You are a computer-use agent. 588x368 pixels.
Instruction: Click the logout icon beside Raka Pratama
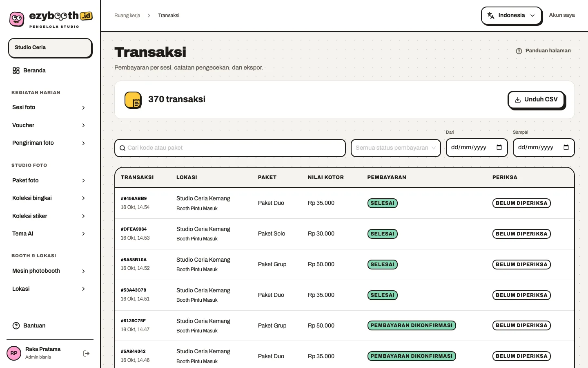pyautogui.click(x=86, y=353)
